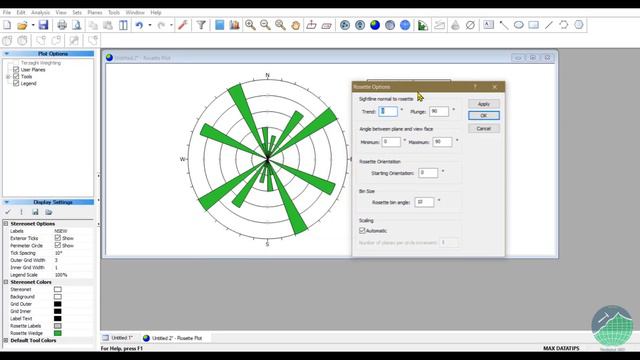
Task: Click the checkmark apply icon in Display Settings
Action: coord(8,212)
